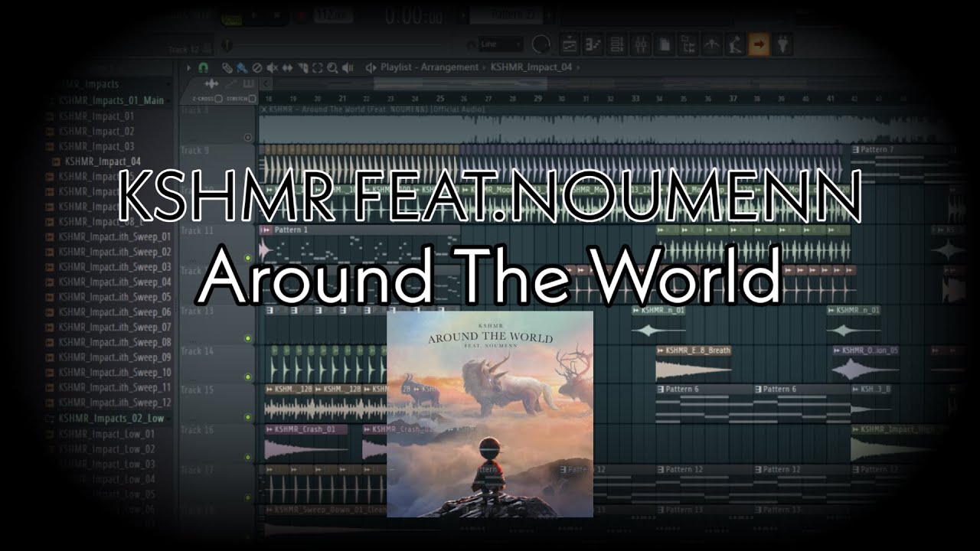Select the Draw pencil tool in playlist
The image size is (980, 551).
[x=227, y=67]
